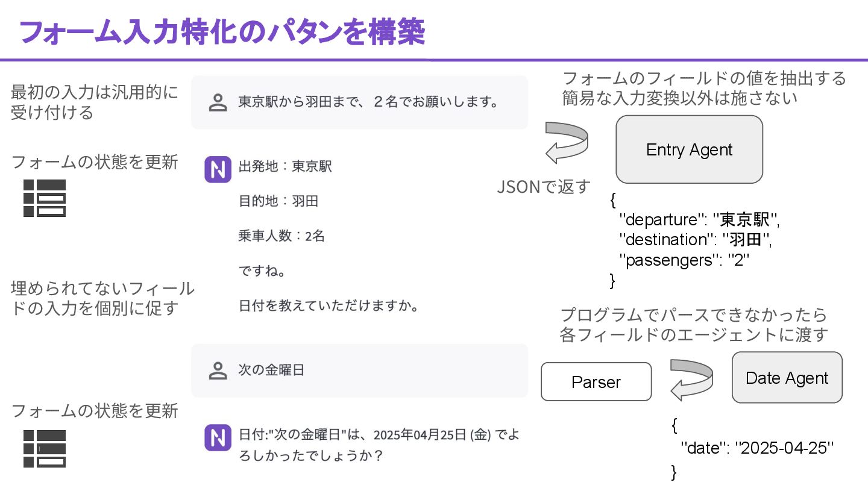Click the 目的地：羽田 line
Viewport: 868px width, 488px height.
point(278,201)
